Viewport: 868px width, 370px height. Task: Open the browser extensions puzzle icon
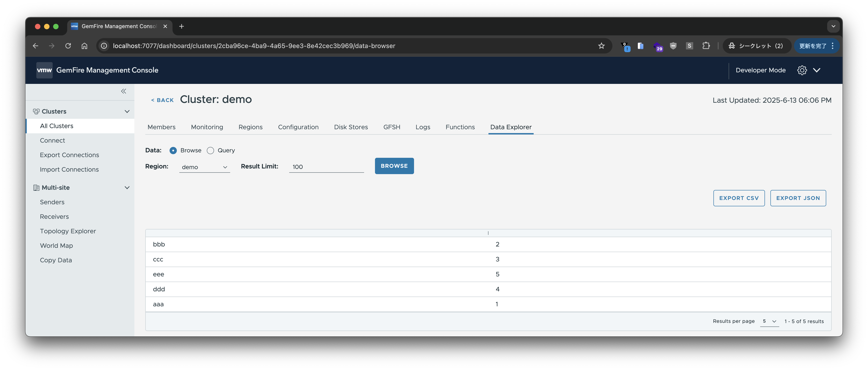(x=706, y=46)
